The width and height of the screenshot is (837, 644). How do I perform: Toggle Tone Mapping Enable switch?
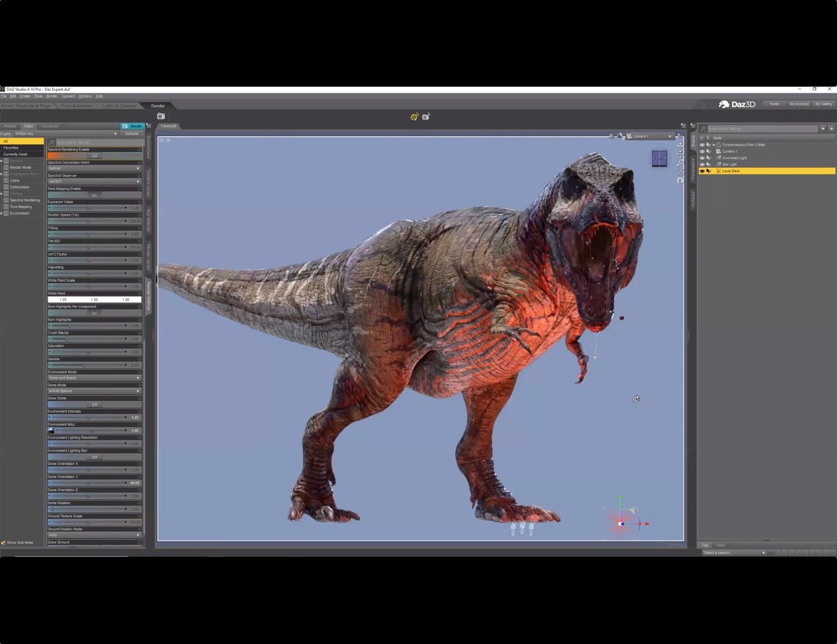coord(94,195)
